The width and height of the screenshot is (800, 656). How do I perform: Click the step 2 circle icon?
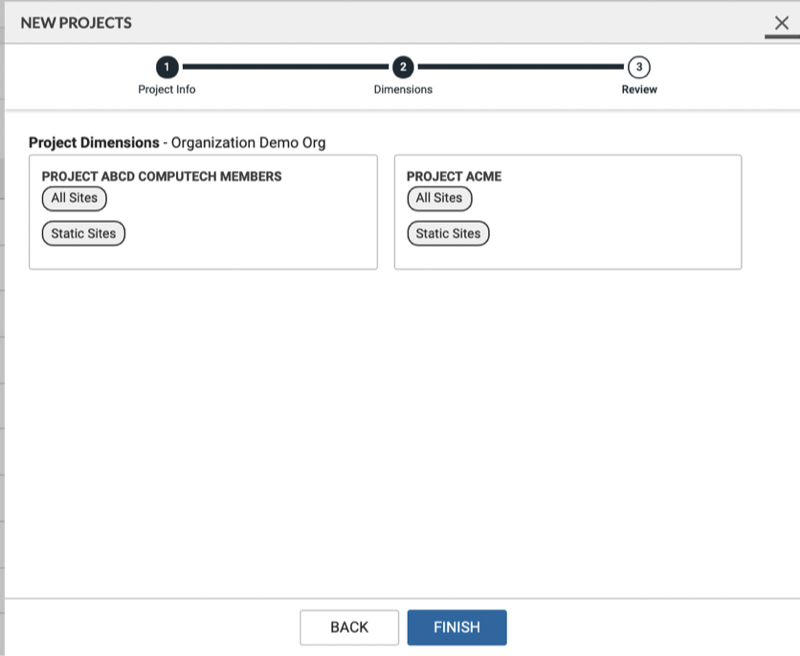(x=403, y=67)
